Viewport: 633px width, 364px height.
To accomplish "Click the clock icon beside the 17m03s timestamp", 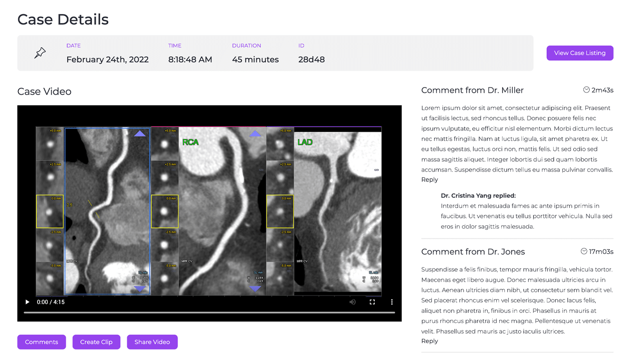I will click(585, 251).
